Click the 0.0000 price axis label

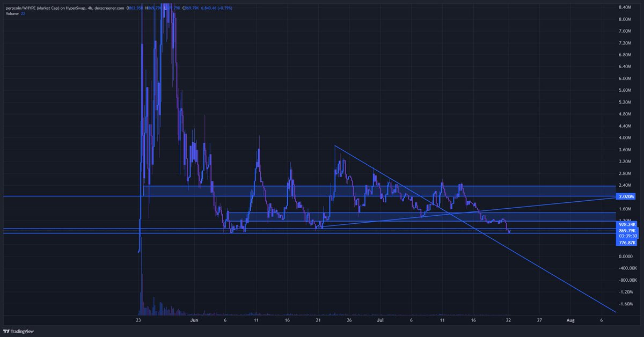[x=626, y=257]
